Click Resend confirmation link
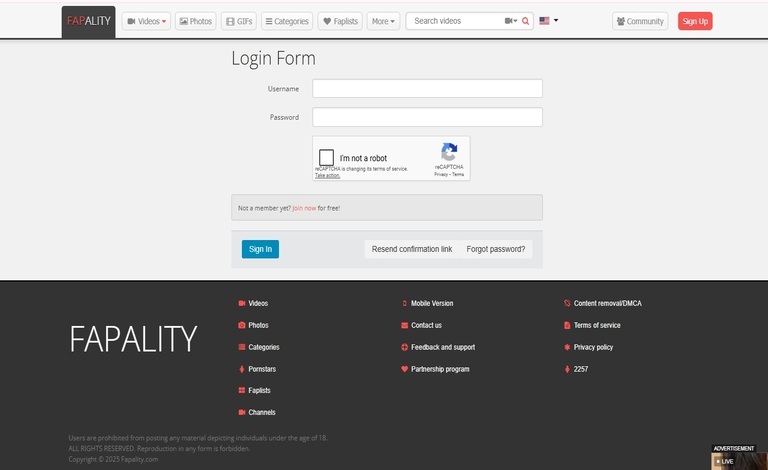The width and height of the screenshot is (768, 470). (x=412, y=249)
